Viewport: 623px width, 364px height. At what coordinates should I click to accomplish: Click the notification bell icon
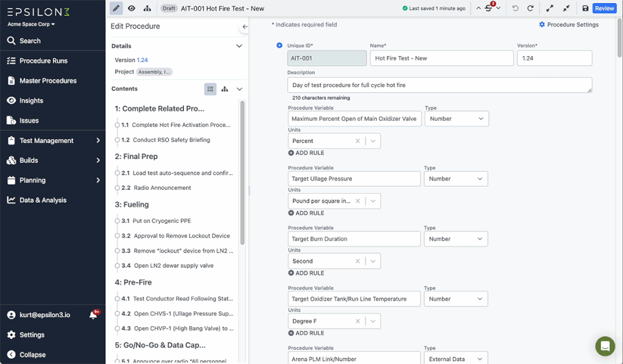pyautogui.click(x=93, y=315)
